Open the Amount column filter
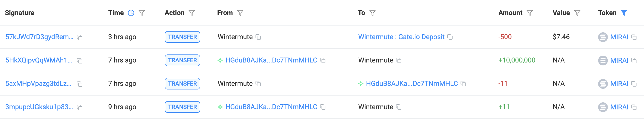644x124 pixels. [530, 13]
